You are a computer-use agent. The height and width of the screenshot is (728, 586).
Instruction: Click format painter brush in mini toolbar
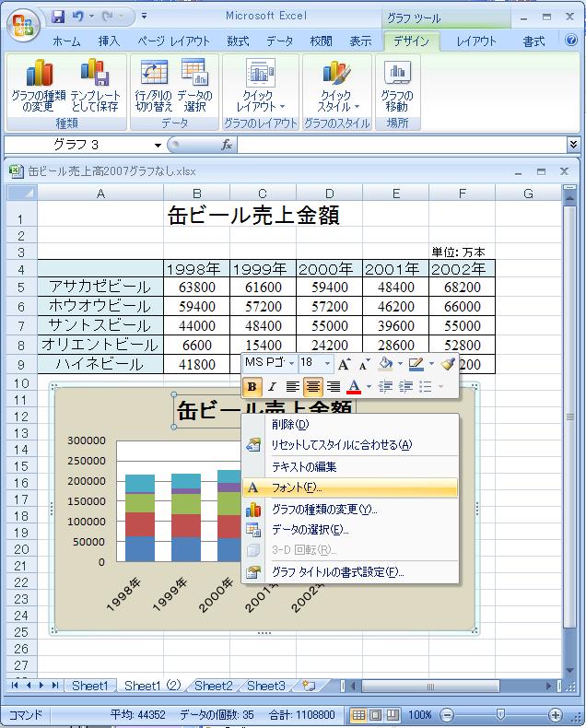point(448,363)
